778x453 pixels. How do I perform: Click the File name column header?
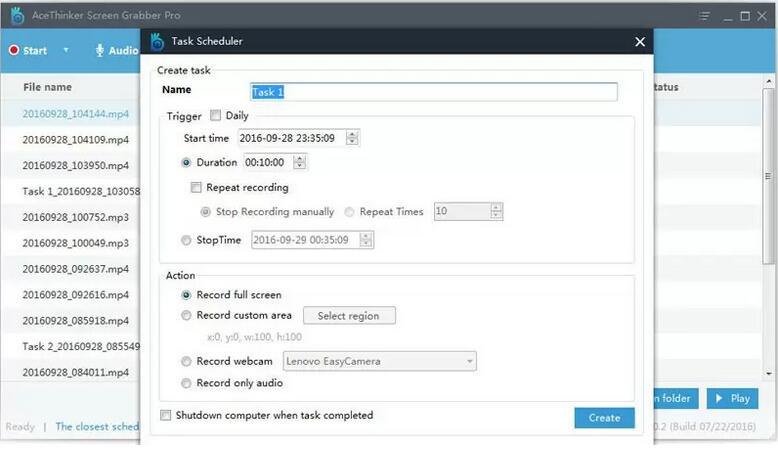(47, 87)
